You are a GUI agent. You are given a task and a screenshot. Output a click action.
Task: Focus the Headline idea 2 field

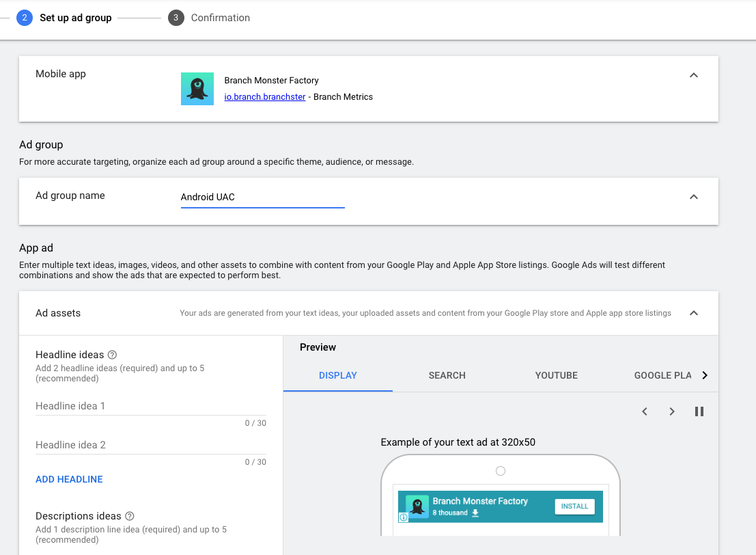[151, 445]
